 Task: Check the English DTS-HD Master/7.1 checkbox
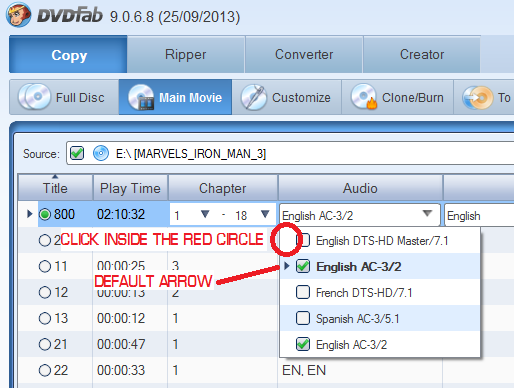pos(303,240)
